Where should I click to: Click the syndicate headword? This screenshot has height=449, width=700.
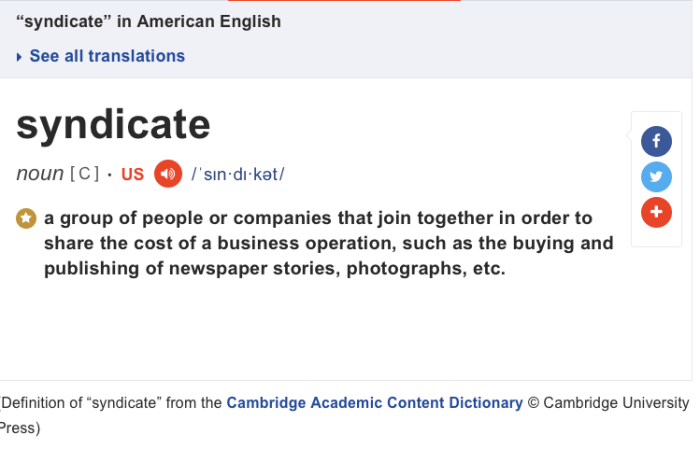coord(113,125)
